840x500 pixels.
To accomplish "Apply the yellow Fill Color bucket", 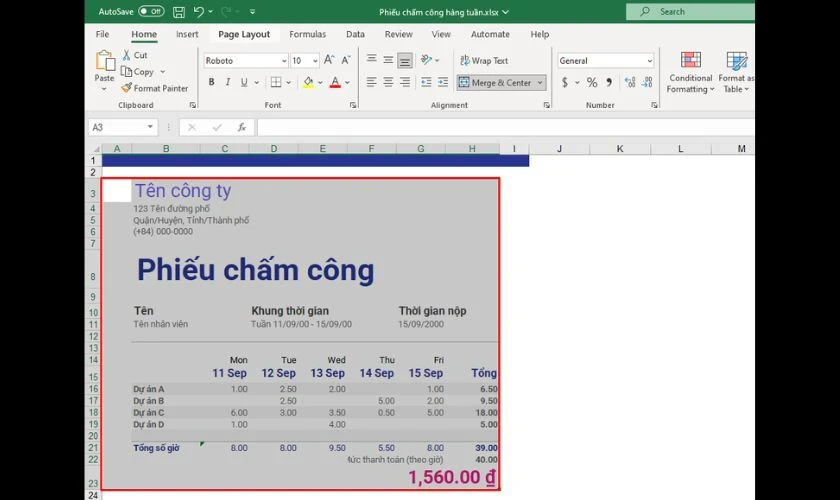I will [x=308, y=83].
